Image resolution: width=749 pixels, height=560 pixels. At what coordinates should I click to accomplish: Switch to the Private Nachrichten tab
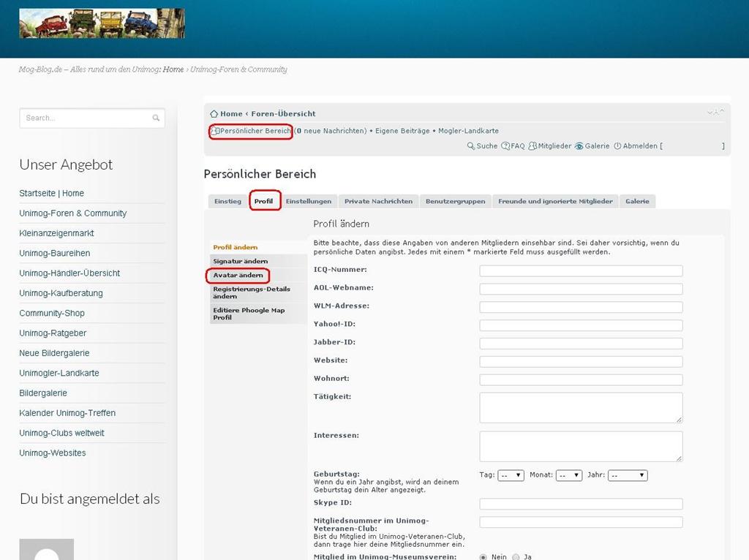click(x=378, y=201)
